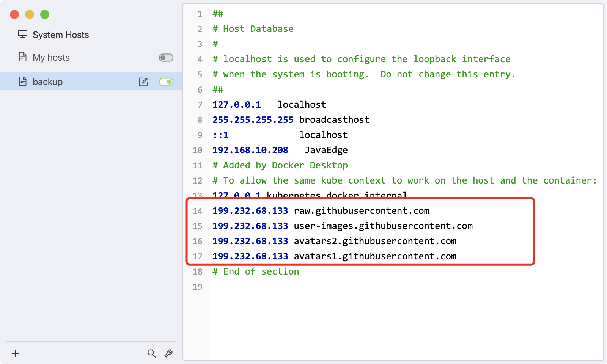Disable the green backup toggle switch
This screenshot has height=364, width=607.
coord(166,81)
